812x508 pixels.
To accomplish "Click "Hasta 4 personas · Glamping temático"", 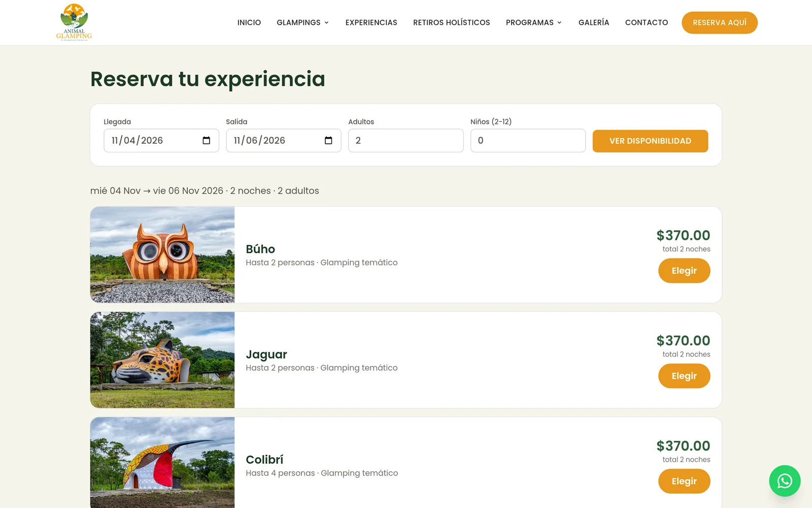I will [322, 473].
